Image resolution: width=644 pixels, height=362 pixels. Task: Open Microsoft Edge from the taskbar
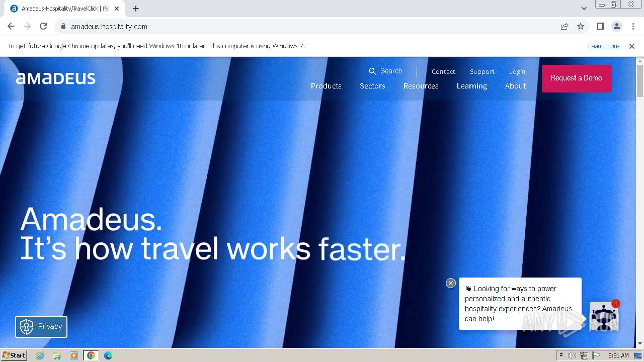tap(108, 355)
